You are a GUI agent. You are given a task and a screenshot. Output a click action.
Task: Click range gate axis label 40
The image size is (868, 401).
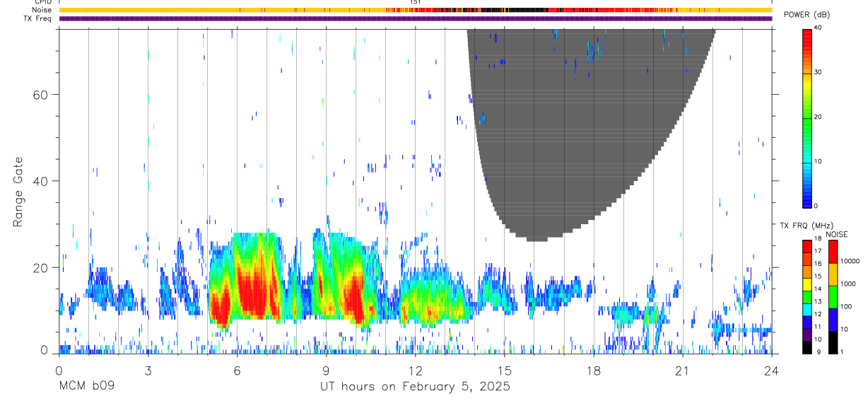click(x=42, y=181)
